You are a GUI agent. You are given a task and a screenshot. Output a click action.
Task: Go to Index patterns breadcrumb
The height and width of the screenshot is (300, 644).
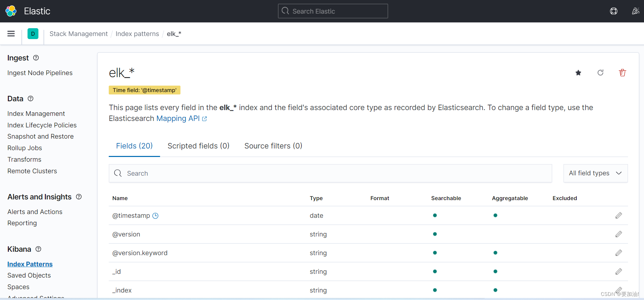click(x=137, y=34)
